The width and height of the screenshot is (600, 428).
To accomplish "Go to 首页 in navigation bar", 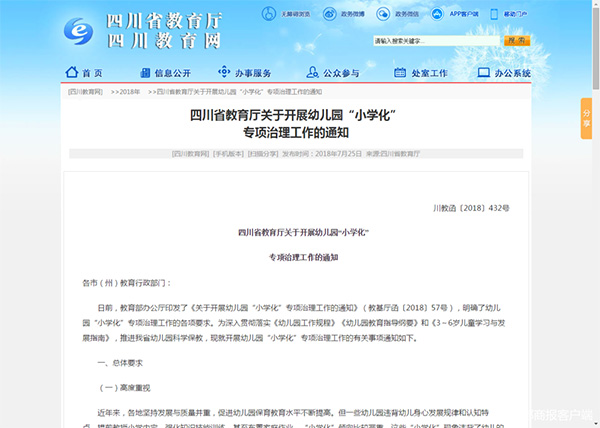I will [x=84, y=72].
